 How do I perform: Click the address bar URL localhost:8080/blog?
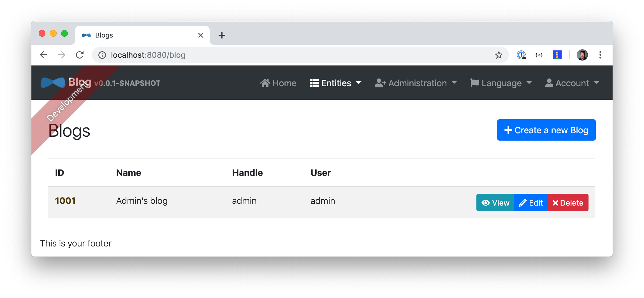(x=148, y=55)
